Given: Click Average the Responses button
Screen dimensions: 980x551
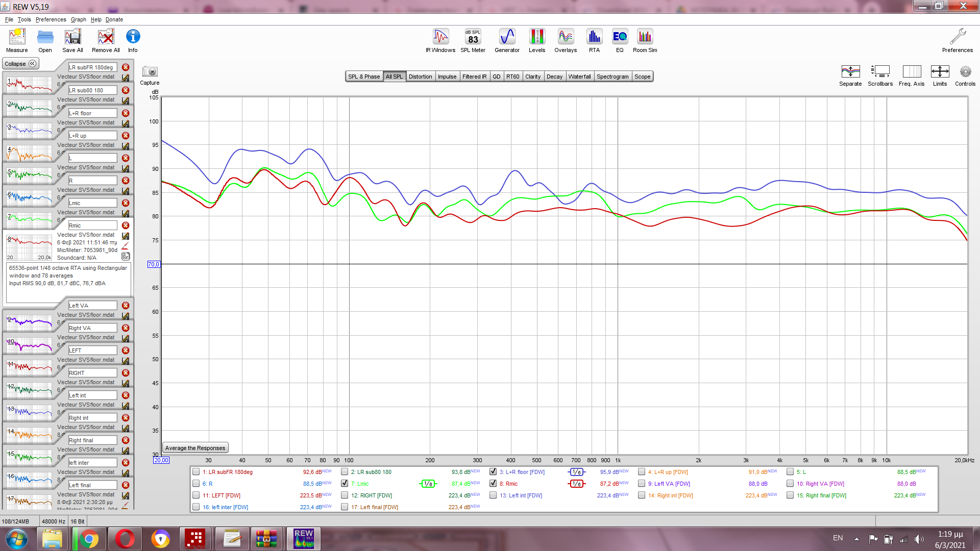Looking at the screenshot, I should 195,448.
